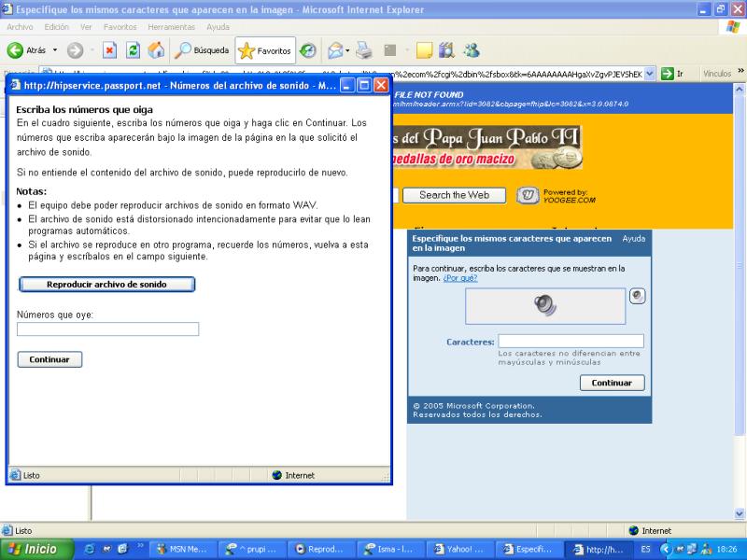The image size is (747, 560).
Task: Click the Internet Explorer quick launch icon
Action: (x=90, y=549)
